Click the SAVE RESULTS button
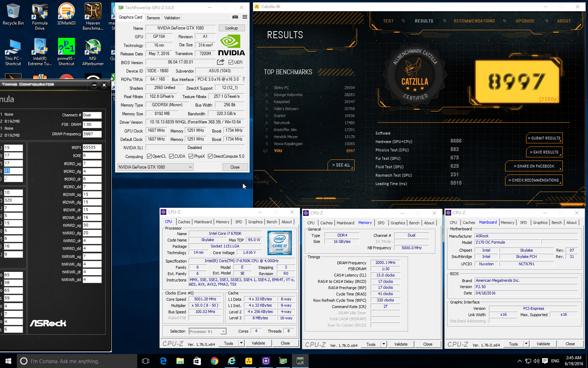 tap(544, 152)
